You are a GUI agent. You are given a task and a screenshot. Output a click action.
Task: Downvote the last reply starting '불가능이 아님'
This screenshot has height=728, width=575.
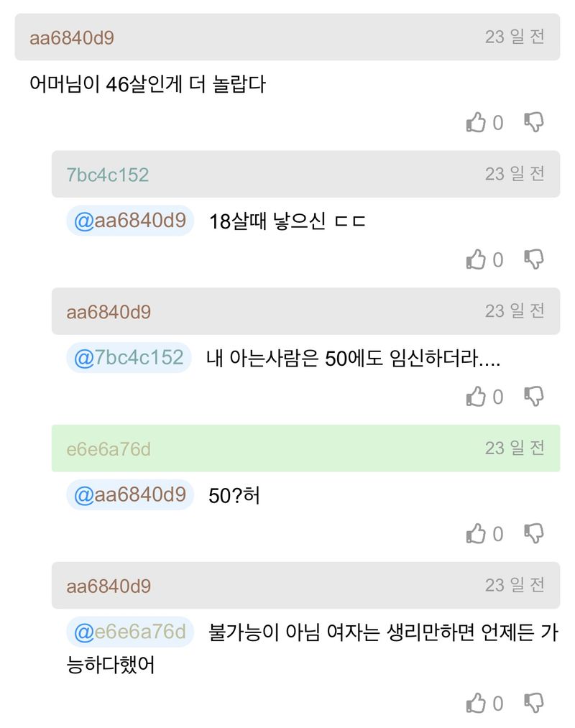pos(534,703)
